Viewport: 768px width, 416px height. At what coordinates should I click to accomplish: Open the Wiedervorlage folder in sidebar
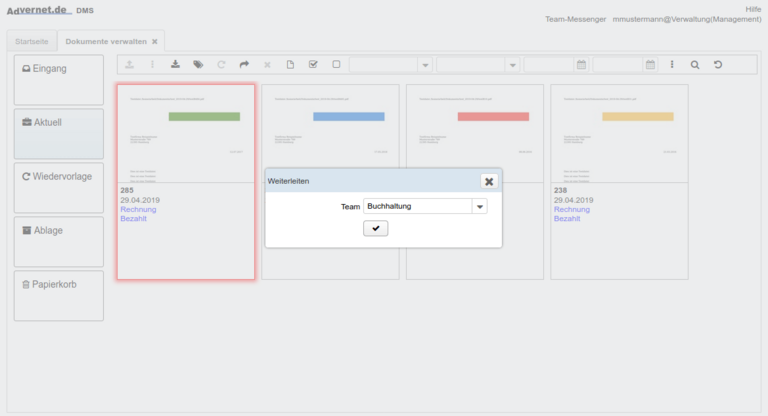point(59,187)
